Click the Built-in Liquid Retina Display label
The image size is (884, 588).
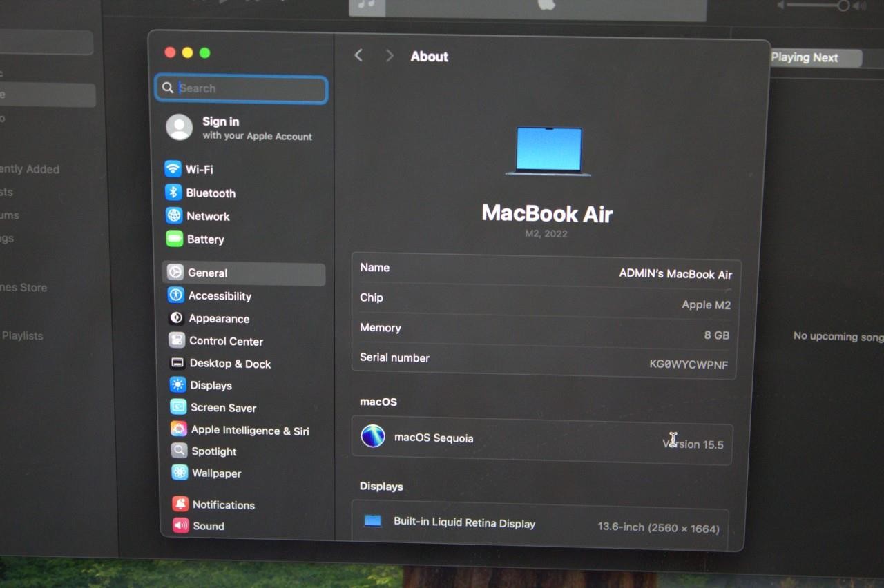(464, 523)
